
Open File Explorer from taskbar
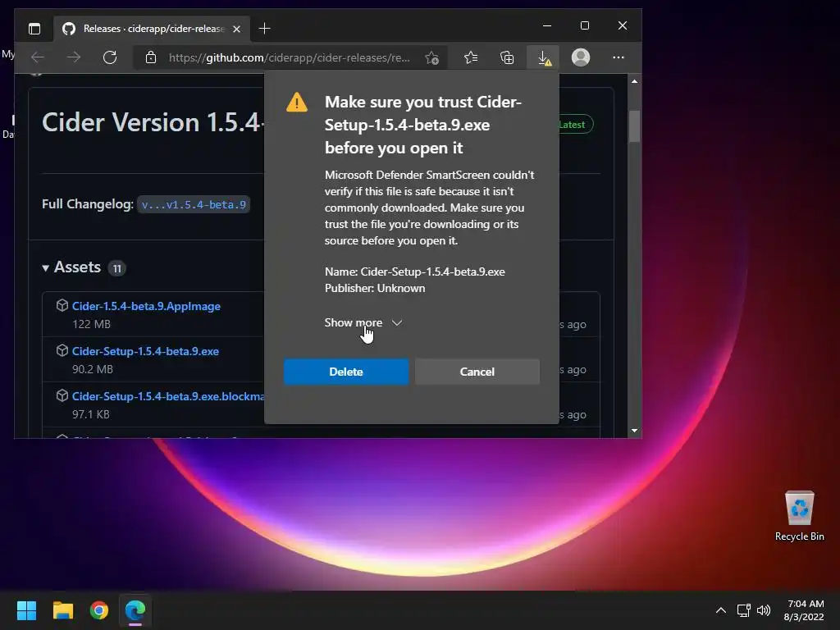(62, 610)
